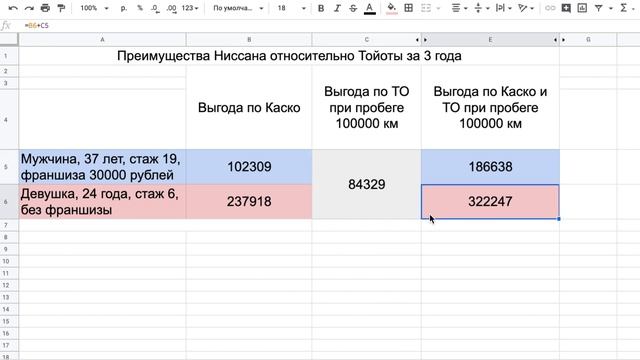The image size is (640, 360).
Task: Open the filter views arrow
Action: 611,8
